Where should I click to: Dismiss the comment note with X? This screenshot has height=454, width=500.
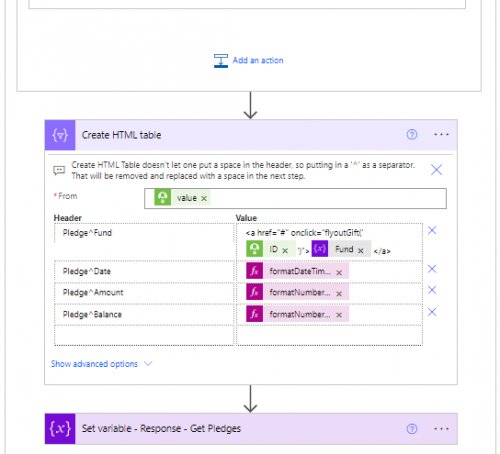click(436, 170)
